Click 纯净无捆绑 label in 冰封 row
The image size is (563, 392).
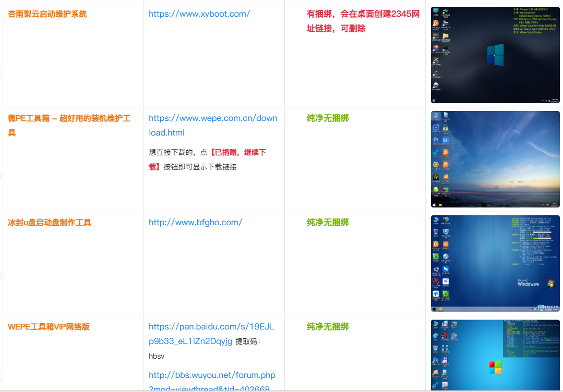pos(328,223)
